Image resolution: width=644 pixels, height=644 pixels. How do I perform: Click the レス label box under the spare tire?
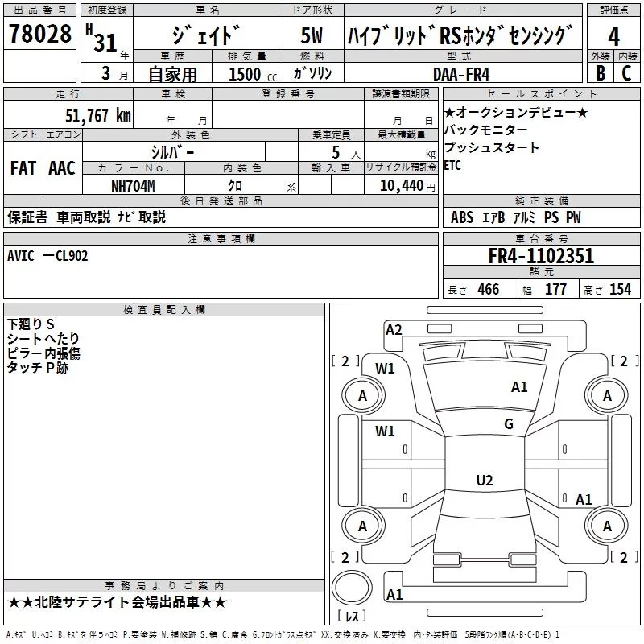[352, 617]
